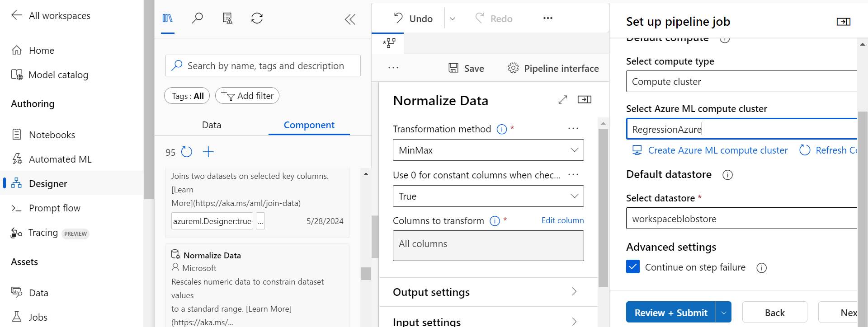Show info for Default datastore
The image size is (868, 327).
coord(727,175)
